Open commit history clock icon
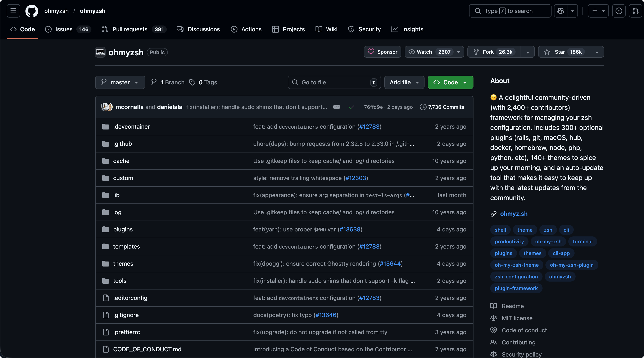Image resolution: width=644 pixels, height=358 pixels. [423, 107]
